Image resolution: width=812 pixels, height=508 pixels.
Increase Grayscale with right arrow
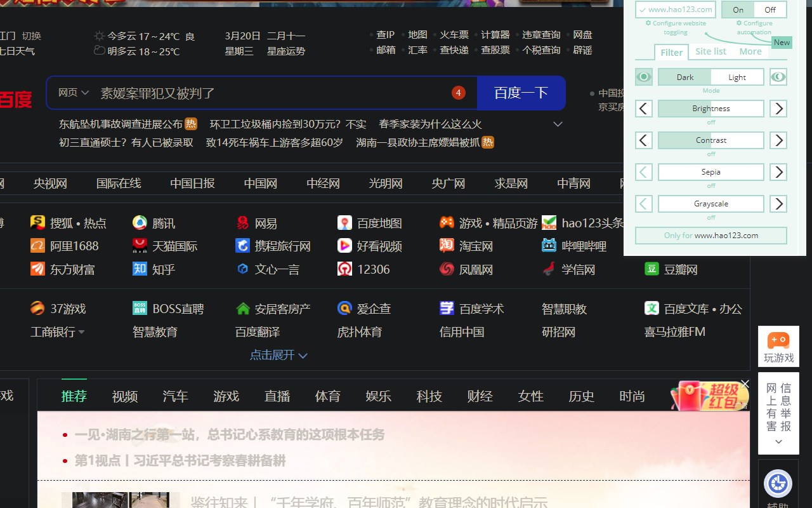pos(778,204)
